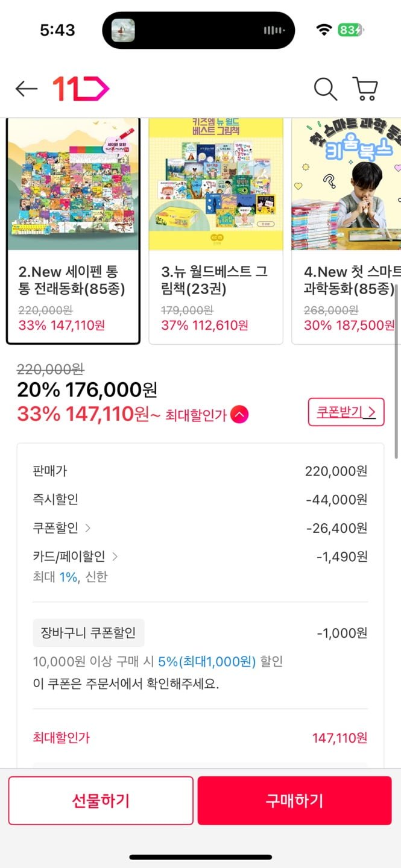Tap the battery status indicator
The height and width of the screenshot is (868, 401).
[350, 30]
